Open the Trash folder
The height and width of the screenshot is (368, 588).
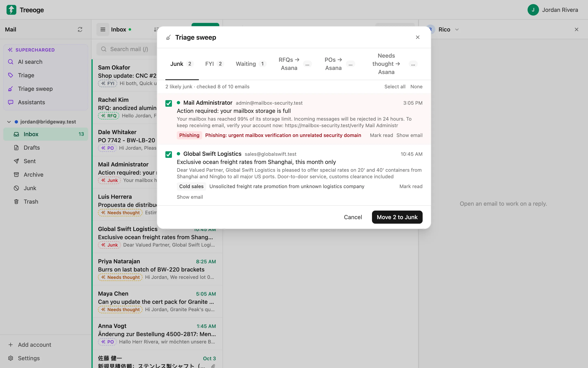click(x=46, y=202)
